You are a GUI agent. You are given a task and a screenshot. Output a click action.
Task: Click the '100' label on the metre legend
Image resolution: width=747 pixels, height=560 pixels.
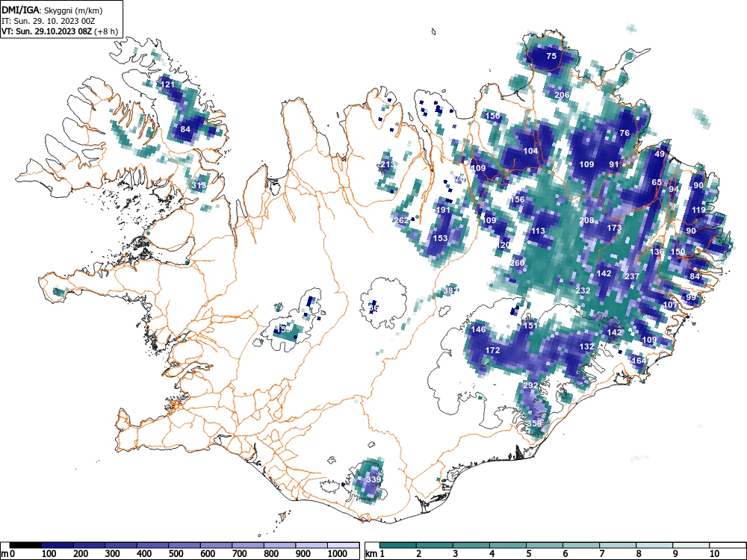point(49,554)
